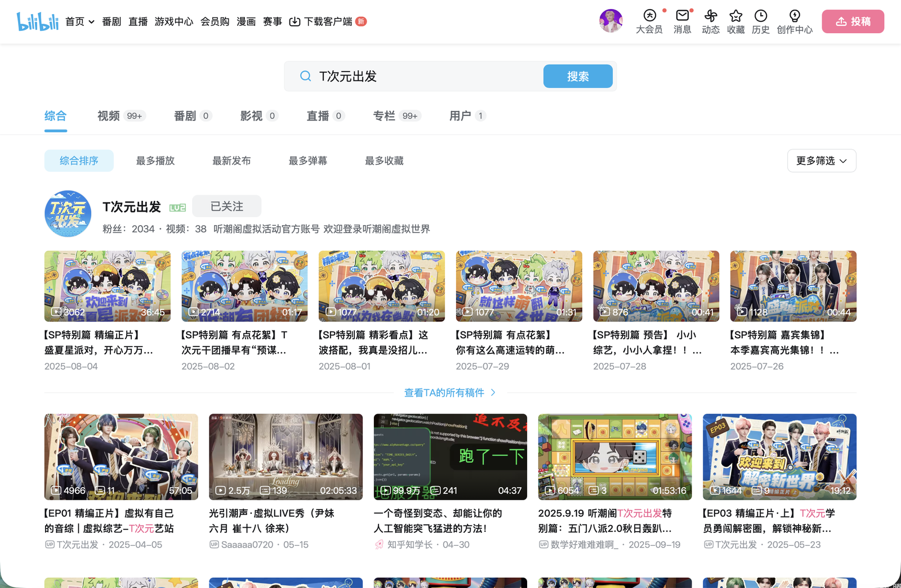
Task: Sort results by 最新发布
Action: 231,161
